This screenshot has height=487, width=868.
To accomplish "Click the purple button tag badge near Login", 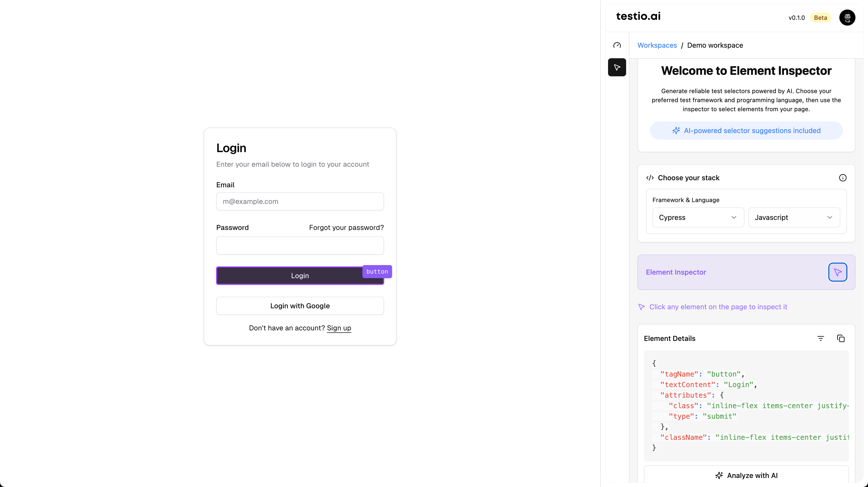I will 377,271.
